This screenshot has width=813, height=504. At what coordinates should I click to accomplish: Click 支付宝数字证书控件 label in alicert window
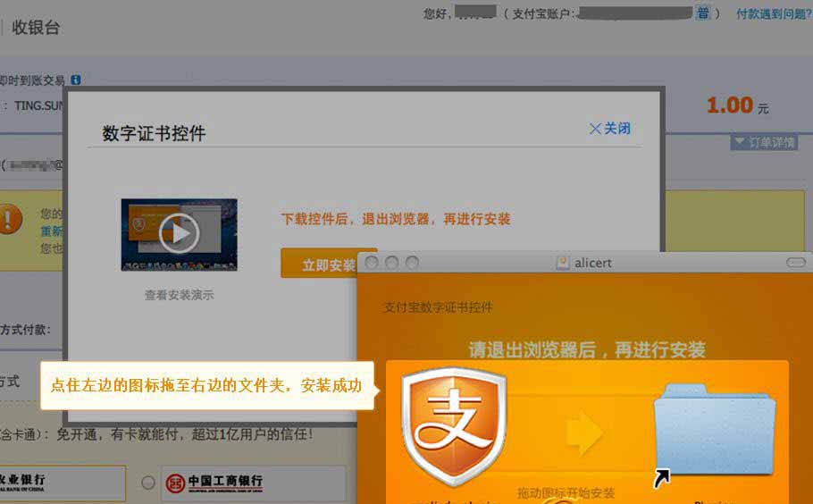[438, 307]
